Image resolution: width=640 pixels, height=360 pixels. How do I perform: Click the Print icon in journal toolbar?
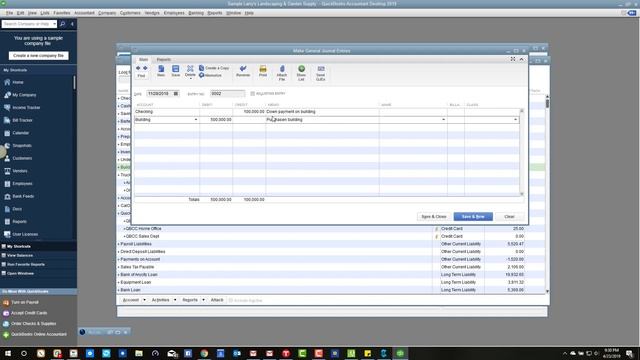(263, 71)
